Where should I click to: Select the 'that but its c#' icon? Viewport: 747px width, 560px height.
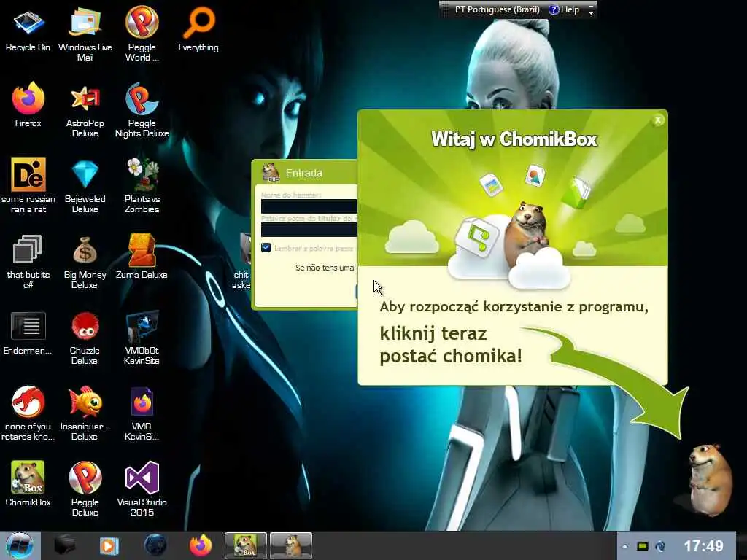tap(28, 262)
